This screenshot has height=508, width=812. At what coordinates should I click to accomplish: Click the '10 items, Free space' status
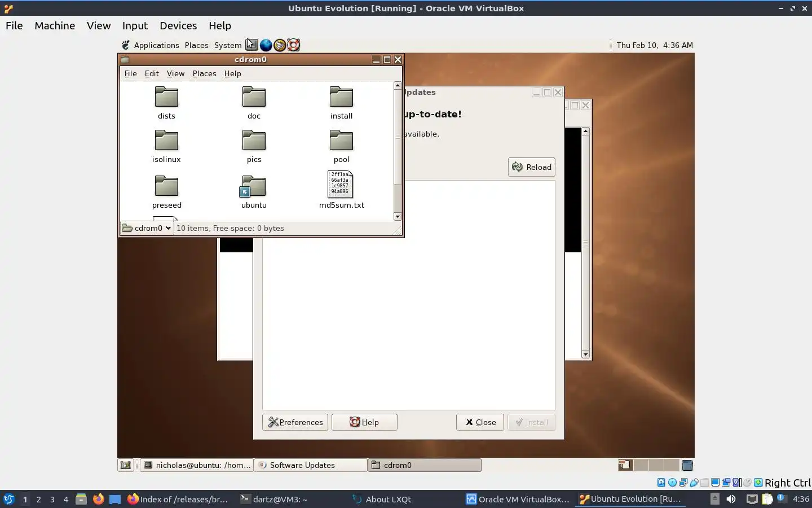point(230,228)
